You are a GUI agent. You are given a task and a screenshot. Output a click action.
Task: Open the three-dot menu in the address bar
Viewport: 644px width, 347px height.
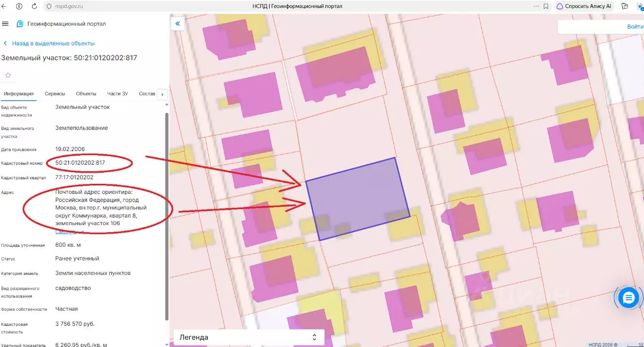pyautogui.click(x=536, y=7)
